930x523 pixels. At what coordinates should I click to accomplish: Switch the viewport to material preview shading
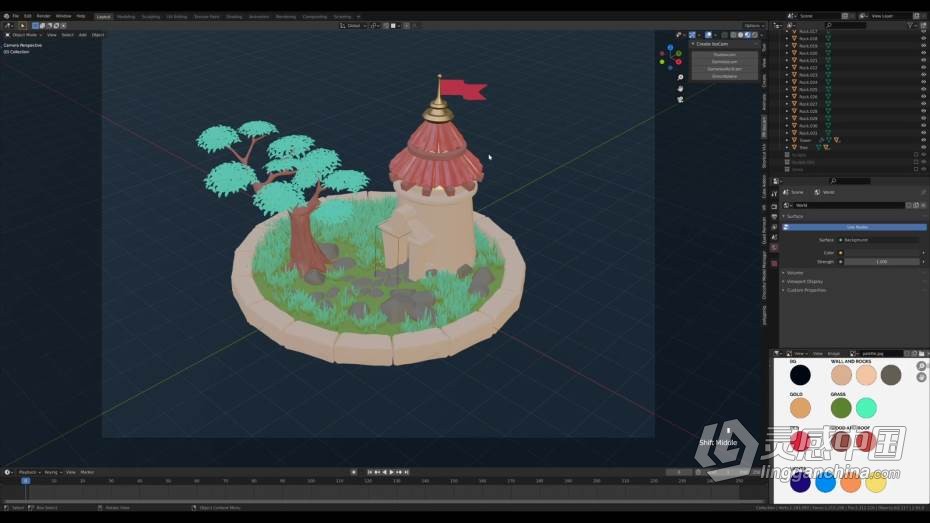pos(747,35)
